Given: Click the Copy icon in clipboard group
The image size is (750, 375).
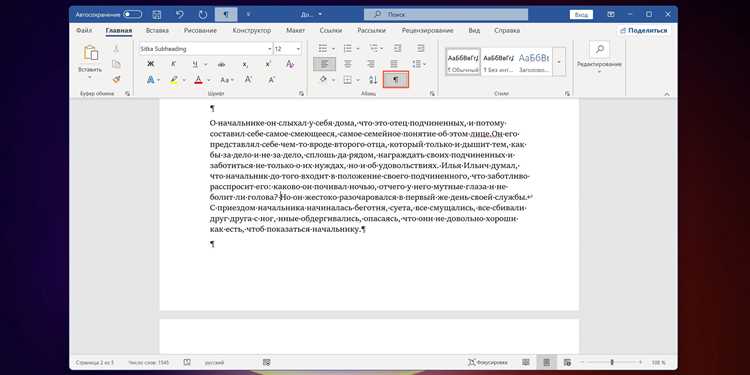Looking at the screenshot, I should click(116, 64).
